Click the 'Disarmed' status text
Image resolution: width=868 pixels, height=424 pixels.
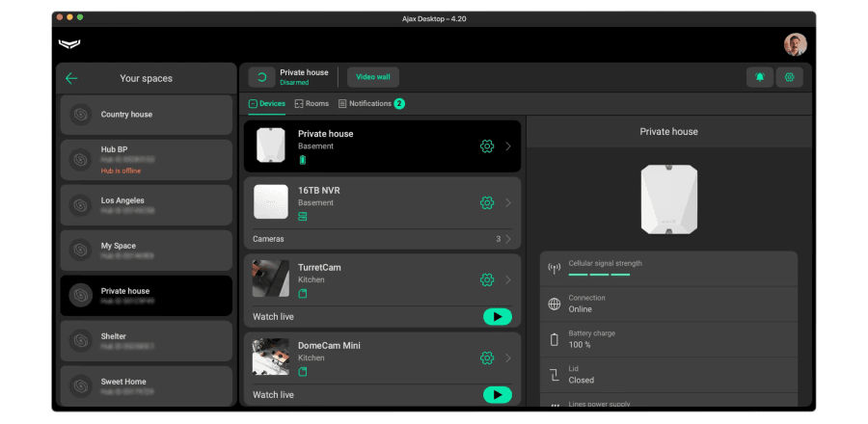point(294,82)
